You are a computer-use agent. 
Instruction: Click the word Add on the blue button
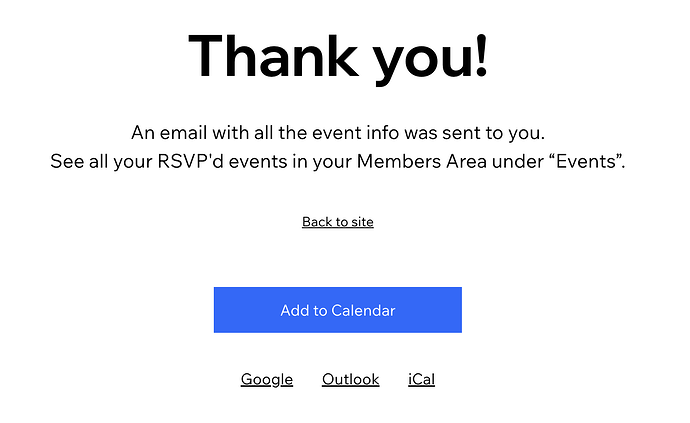tap(294, 310)
